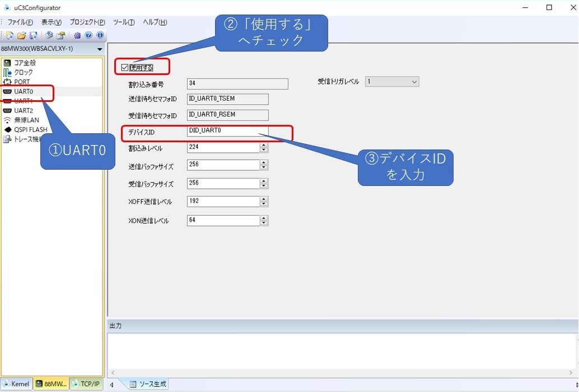Select クロック in the device tree
Viewport: 579px width, 392px height.
[x=23, y=72]
